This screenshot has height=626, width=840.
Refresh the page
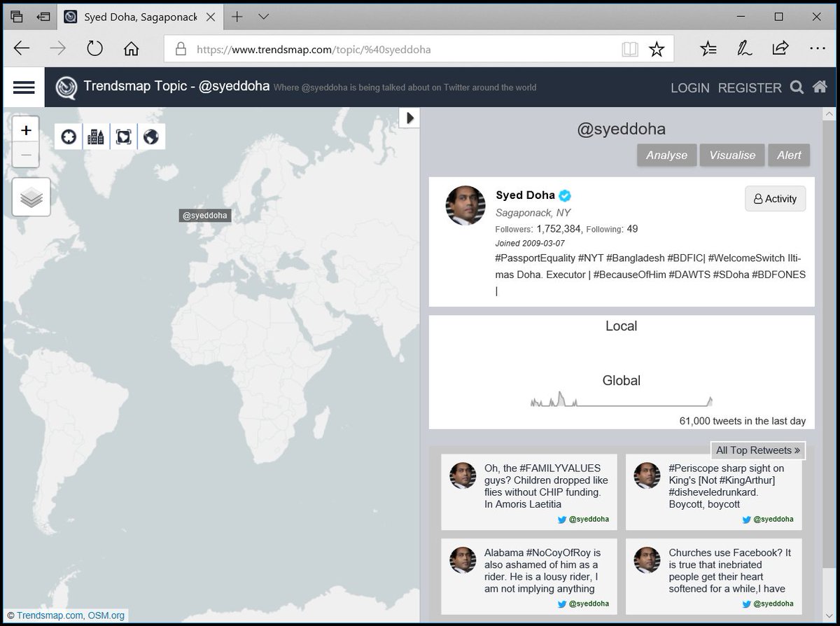pyautogui.click(x=94, y=48)
